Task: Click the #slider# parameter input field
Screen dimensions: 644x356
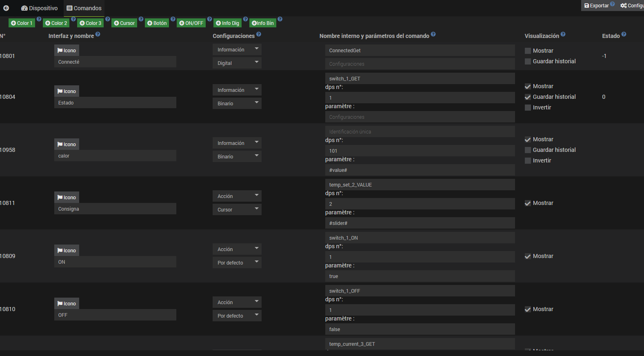Action: tap(420, 223)
